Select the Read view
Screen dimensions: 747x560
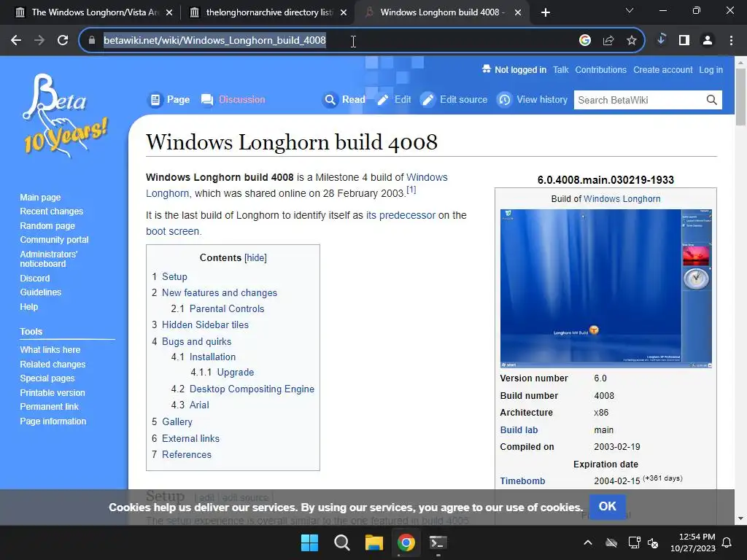pos(344,99)
